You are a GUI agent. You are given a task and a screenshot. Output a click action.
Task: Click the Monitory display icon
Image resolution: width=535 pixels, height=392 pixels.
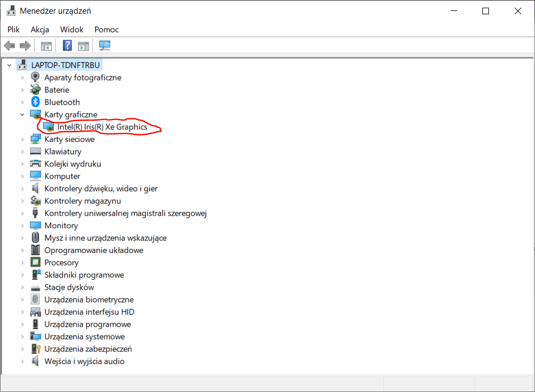[36, 225]
